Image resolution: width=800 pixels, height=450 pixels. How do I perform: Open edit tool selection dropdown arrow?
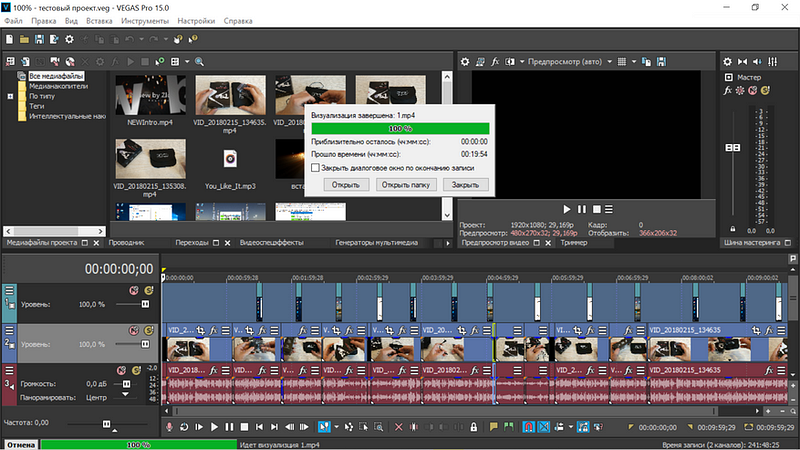coord(336,427)
